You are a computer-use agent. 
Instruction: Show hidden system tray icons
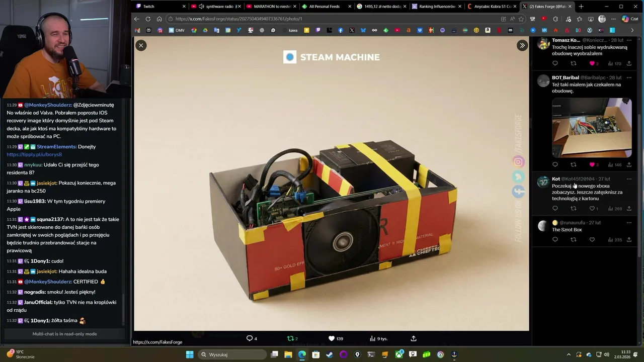pos(569,354)
